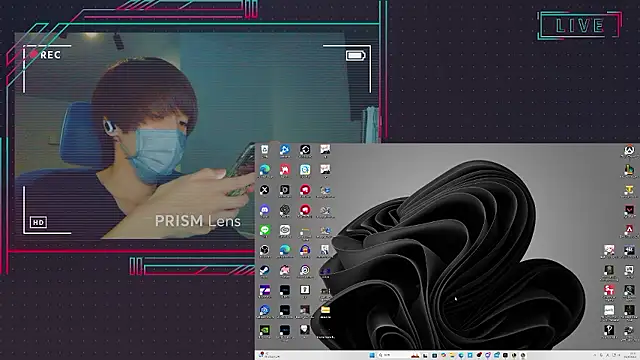The height and width of the screenshot is (360, 640).
Task: Open the headphones app desktop shortcut
Action: click(305, 250)
